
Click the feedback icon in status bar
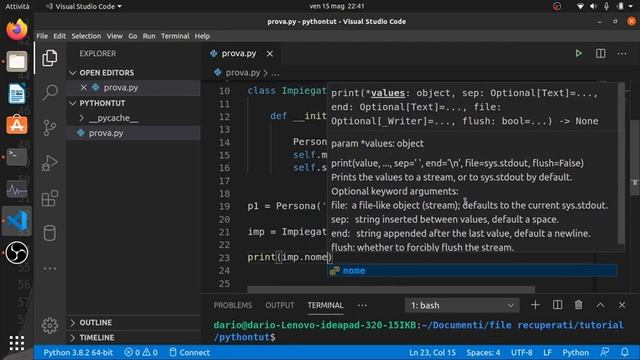[x=604, y=352]
